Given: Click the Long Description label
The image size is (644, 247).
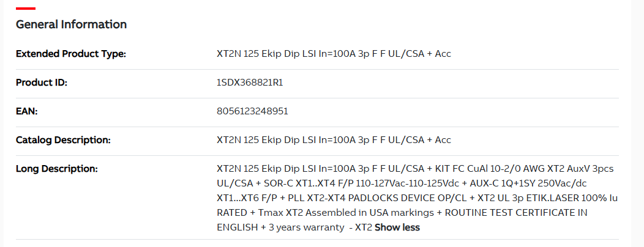Looking at the screenshot, I should [x=57, y=168].
